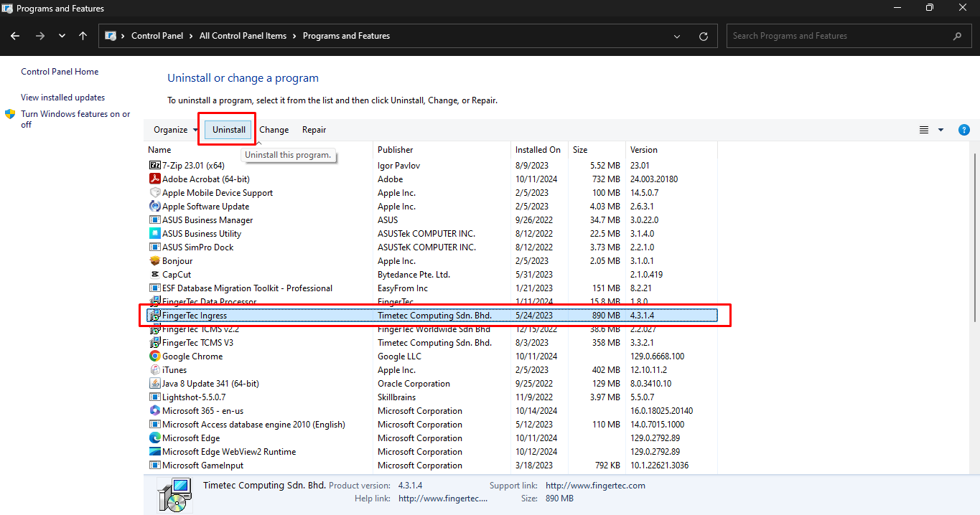
Task: Click version 24.003.20180 cell
Action: tap(654, 179)
